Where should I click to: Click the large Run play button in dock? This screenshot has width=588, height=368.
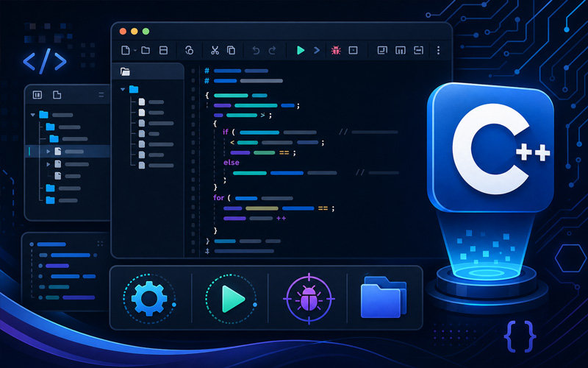point(232,299)
